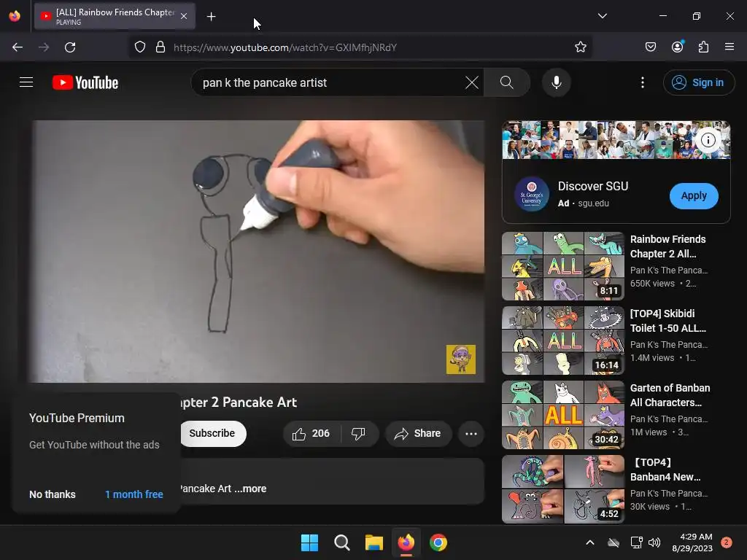Click the video player area
Screen dimensions: 747x560
click(258, 251)
